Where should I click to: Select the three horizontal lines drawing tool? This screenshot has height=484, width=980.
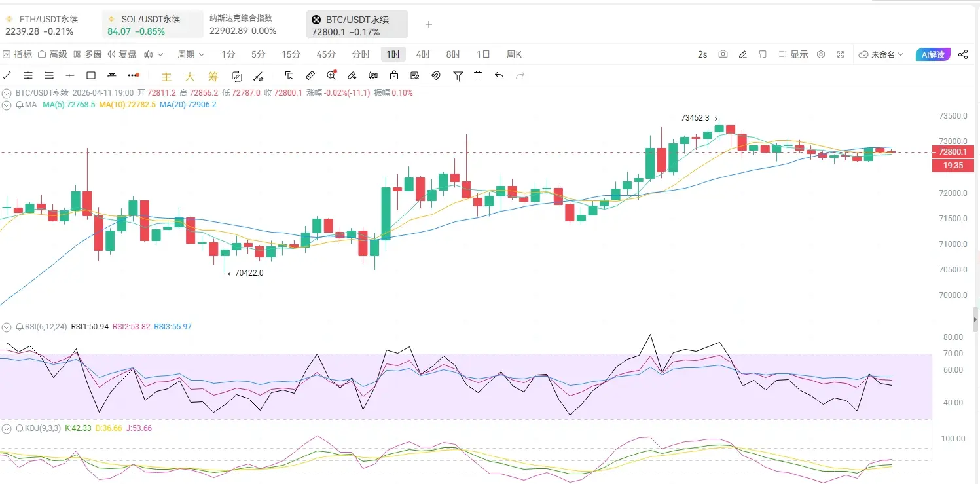pos(49,75)
